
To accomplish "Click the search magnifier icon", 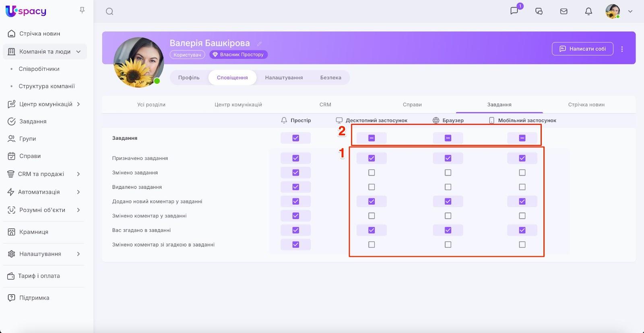I will pos(109,12).
